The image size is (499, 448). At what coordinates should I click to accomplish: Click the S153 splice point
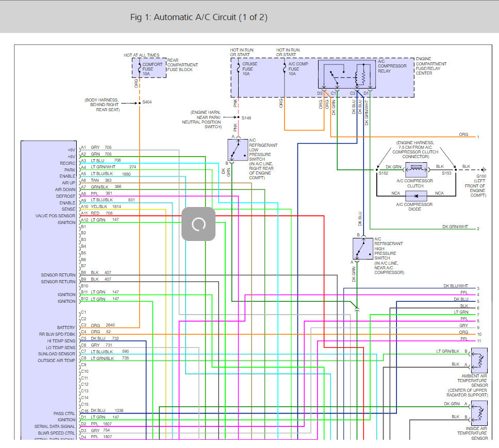pos(456,170)
